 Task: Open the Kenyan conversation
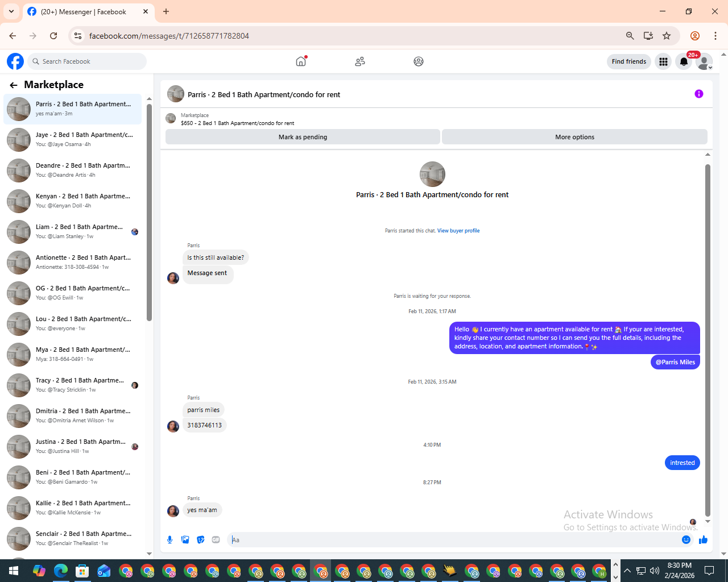tap(73, 201)
